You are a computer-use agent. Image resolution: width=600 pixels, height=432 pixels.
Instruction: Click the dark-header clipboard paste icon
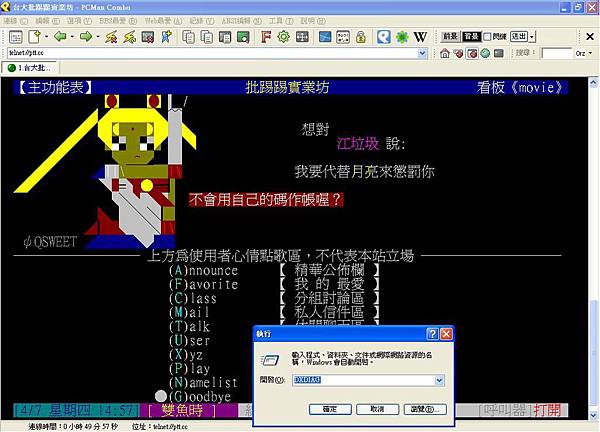tap(225, 37)
